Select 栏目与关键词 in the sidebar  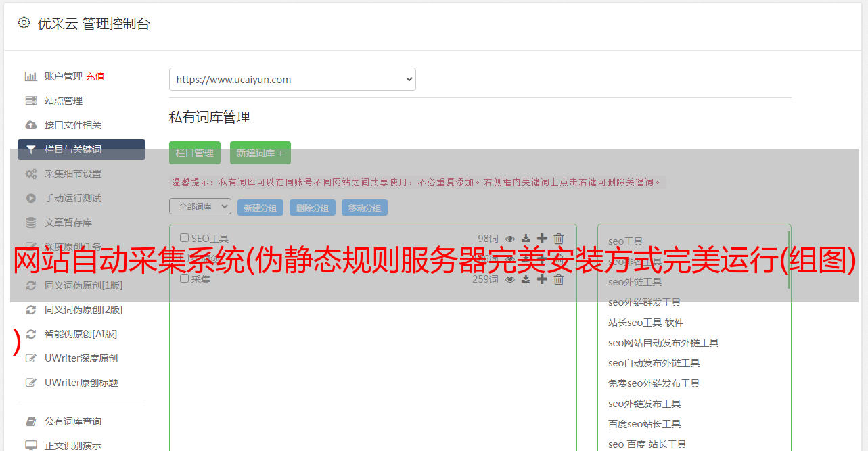pos(81,149)
